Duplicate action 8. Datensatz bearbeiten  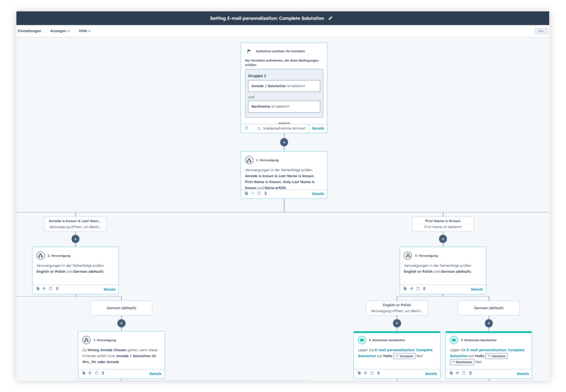click(359, 373)
